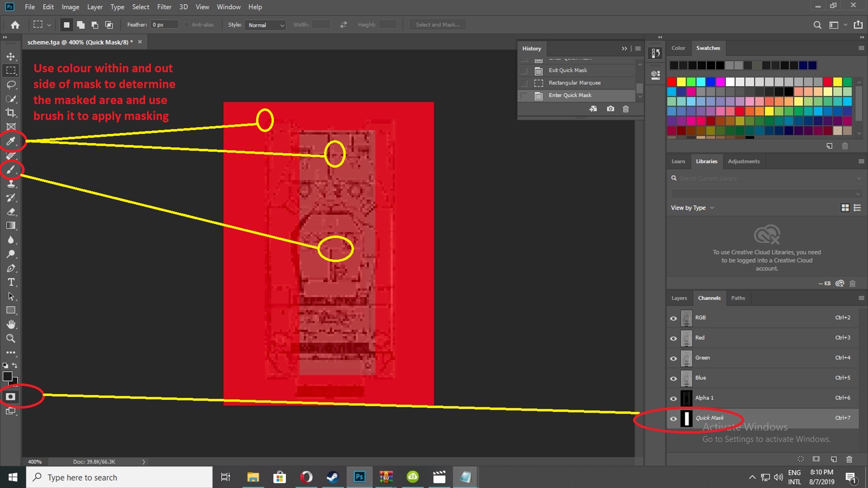Toggle Quick Mask mode button in toolbox
Image resolution: width=868 pixels, height=488 pixels.
click(x=11, y=397)
